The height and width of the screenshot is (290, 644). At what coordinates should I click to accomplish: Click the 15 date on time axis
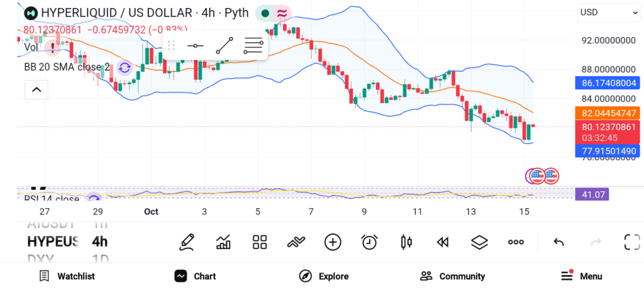(524, 211)
